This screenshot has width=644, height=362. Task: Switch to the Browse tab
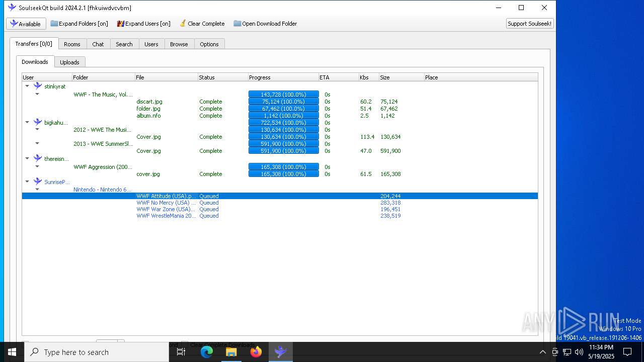point(179,44)
